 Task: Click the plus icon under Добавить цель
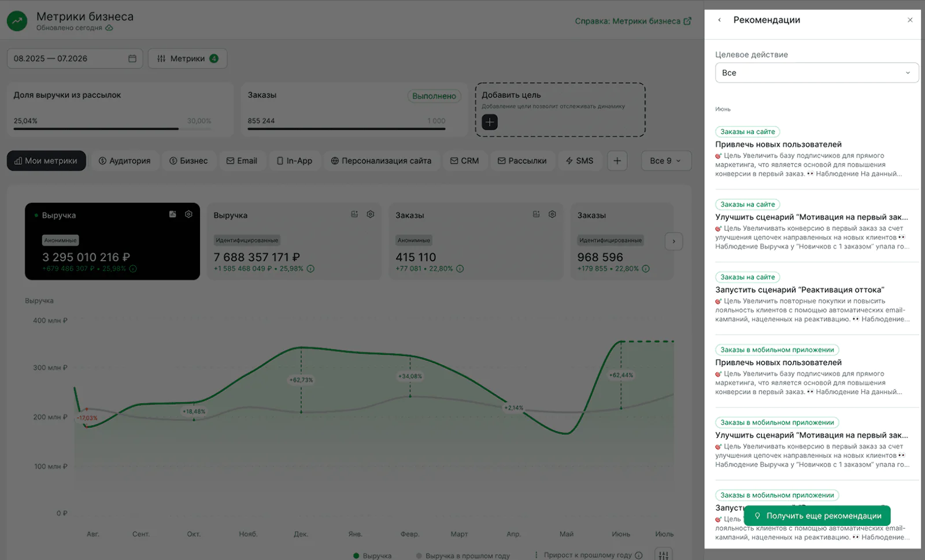(490, 122)
